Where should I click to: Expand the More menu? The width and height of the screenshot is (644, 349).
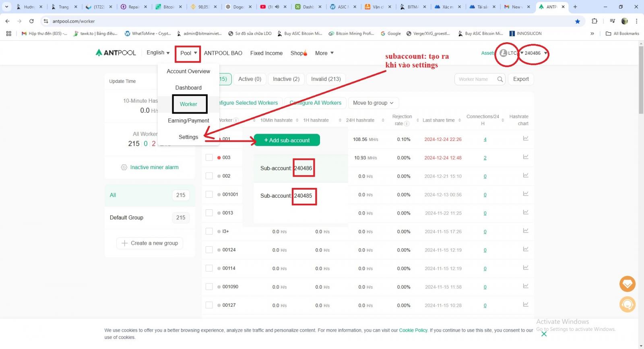coord(324,53)
